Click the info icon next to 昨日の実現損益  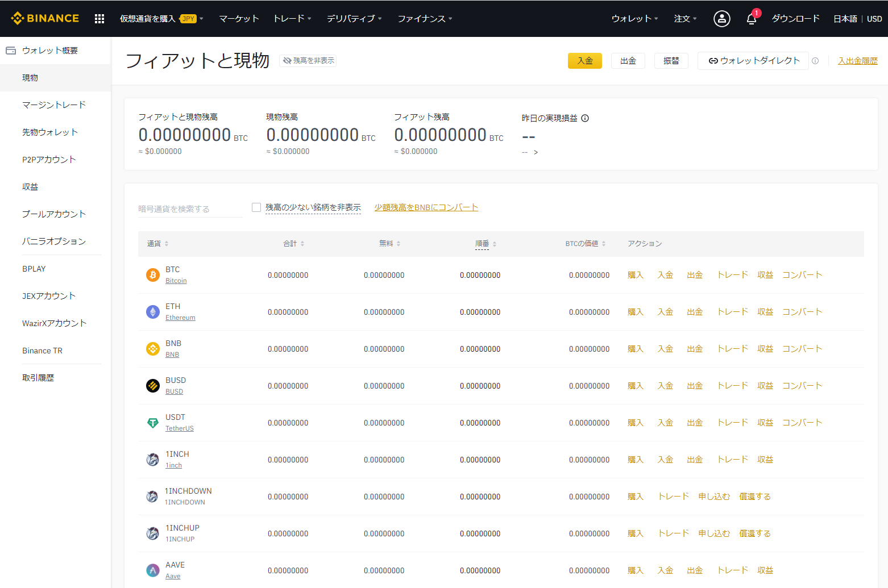pyautogui.click(x=585, y=118)
